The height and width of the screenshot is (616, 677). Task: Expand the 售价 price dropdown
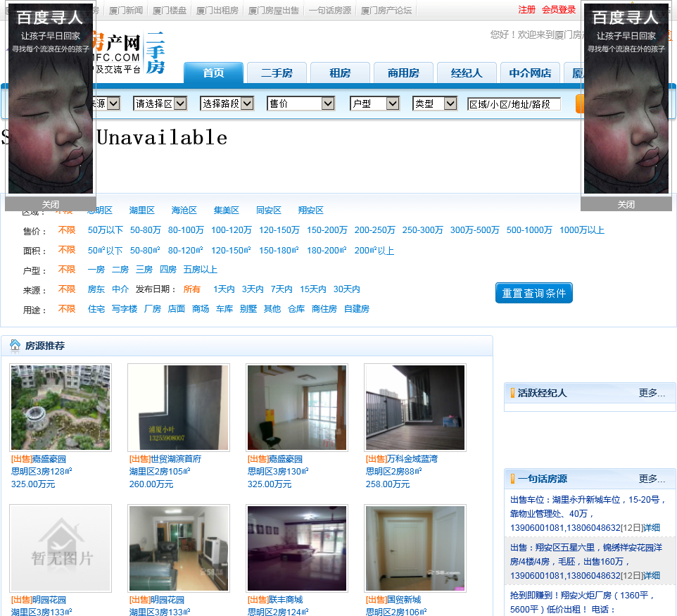[301, 103]
